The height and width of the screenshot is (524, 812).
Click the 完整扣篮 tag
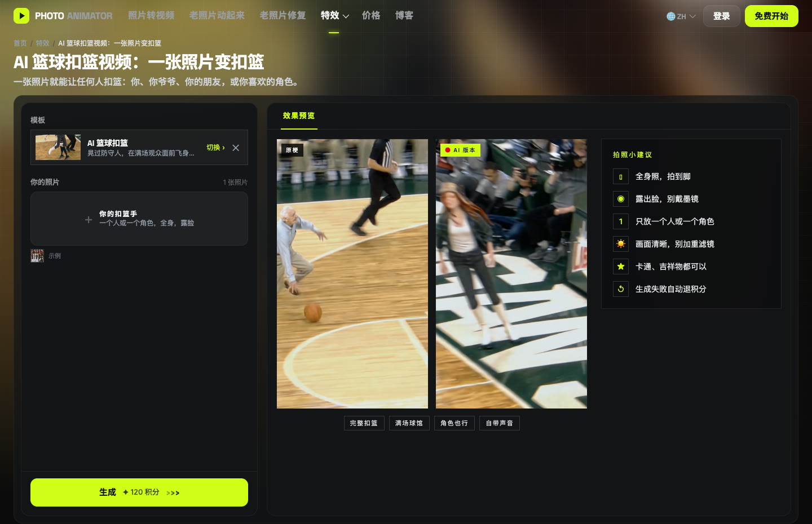tap(364, 423)
